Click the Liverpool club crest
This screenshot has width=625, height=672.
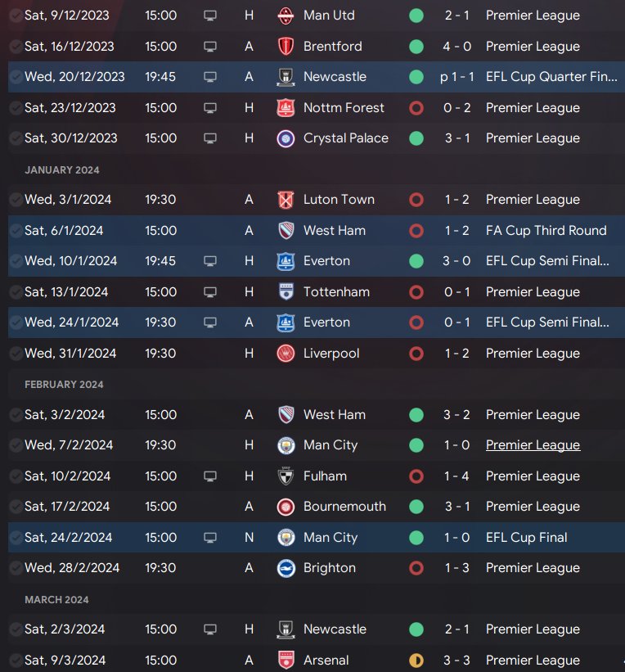click(286, 354)
